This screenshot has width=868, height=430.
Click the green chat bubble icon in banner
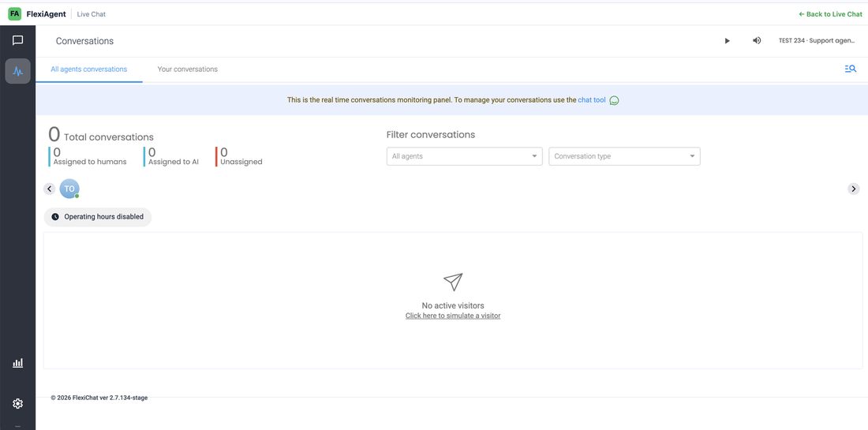coord(614,101)
